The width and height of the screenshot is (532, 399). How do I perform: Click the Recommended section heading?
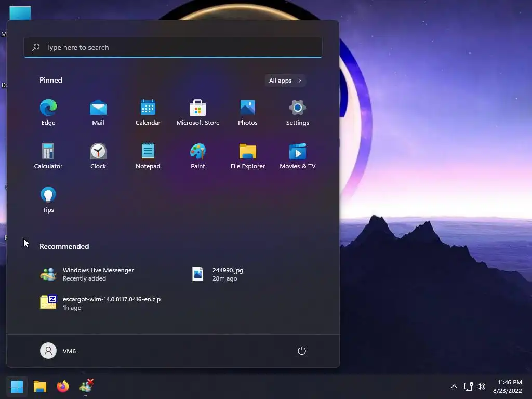tap(64, 246)
